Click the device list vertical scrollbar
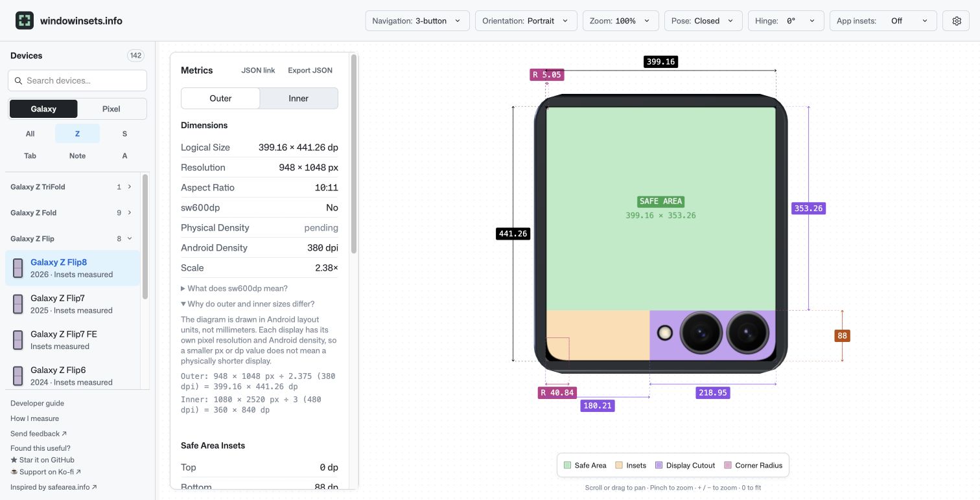The image size is (980, 500). [145, 236]
